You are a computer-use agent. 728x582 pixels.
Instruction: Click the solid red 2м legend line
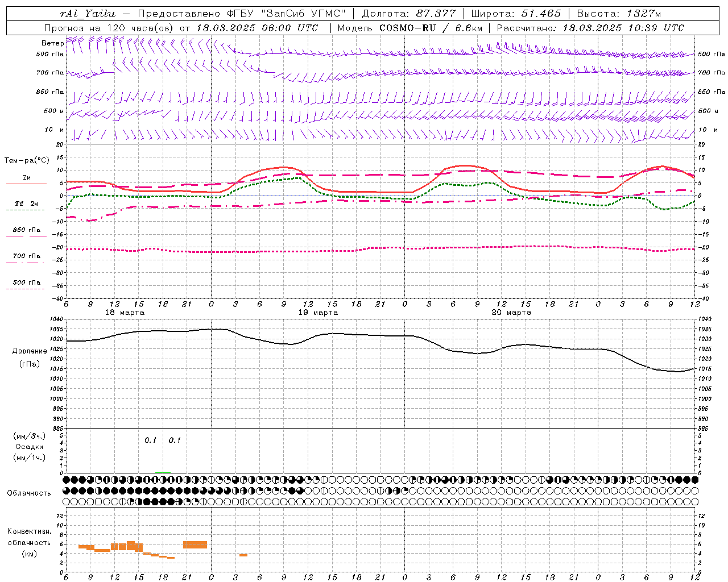(26, 184)
